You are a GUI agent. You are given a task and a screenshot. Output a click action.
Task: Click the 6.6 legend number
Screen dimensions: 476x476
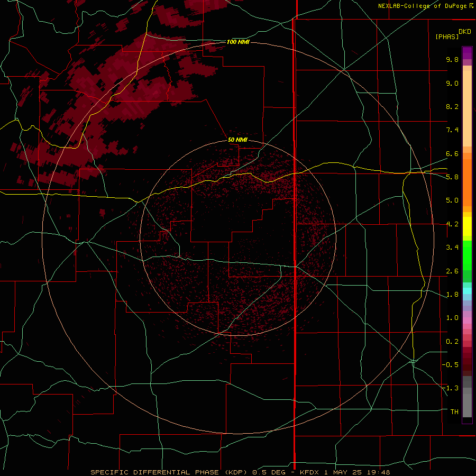(452, 153)
